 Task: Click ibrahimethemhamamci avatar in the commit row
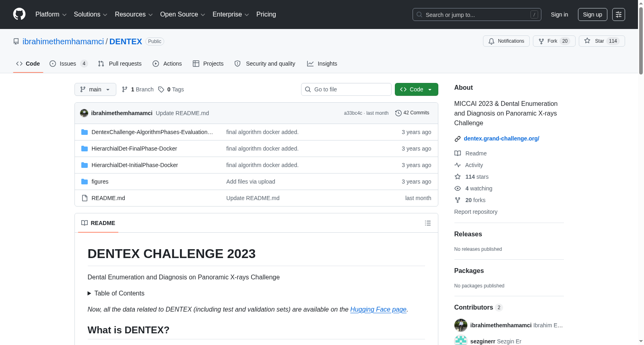point(84,113)
